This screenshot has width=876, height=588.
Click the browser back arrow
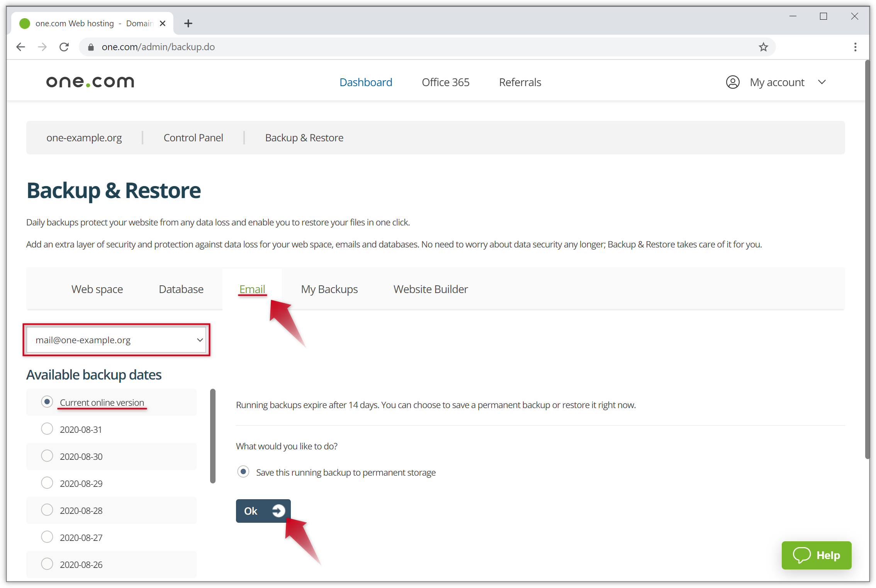coord(21,47)
